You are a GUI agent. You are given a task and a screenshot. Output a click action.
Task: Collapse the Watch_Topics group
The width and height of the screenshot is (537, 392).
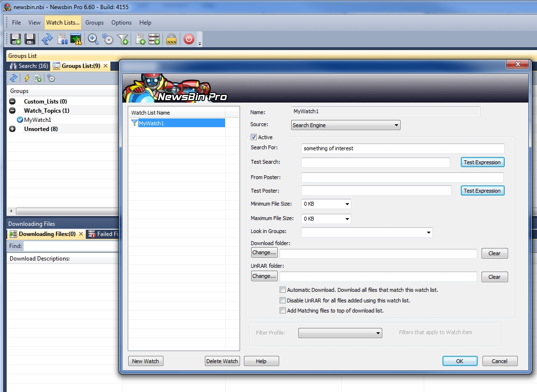tap(13, 110)
